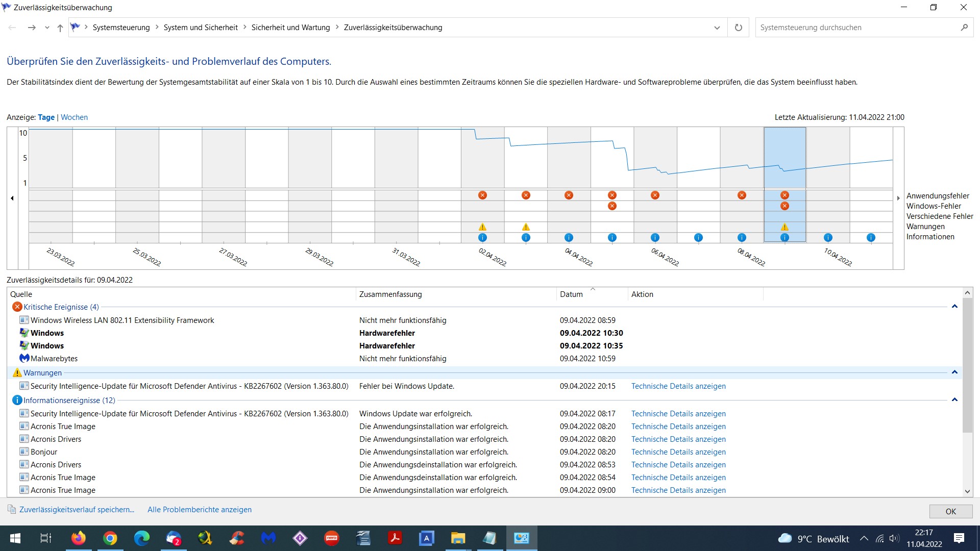Click the warning icon on 09.04.2022 column
Image resolution: width=980 pixels, height=551 pixels.
point(785,227)
